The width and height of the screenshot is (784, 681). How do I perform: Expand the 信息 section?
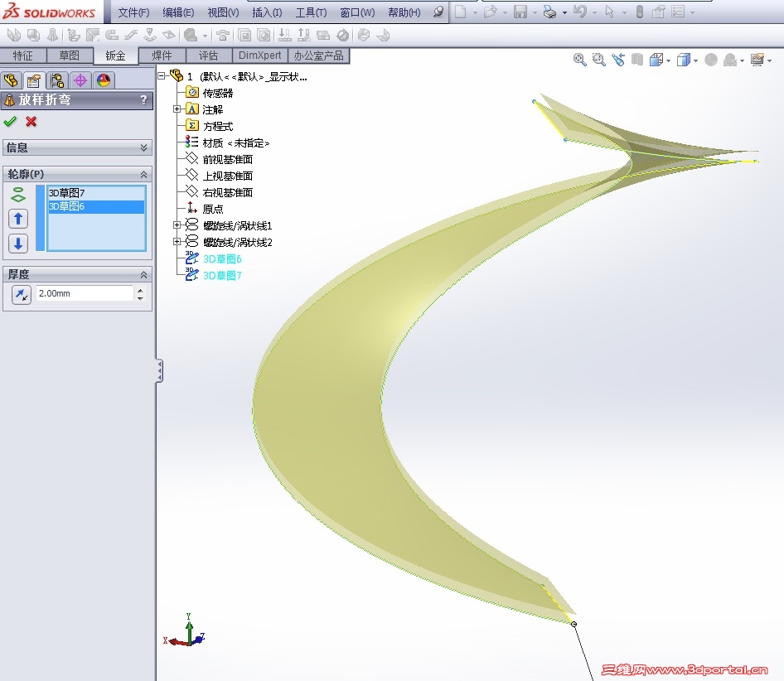click(x=143, y=147)
